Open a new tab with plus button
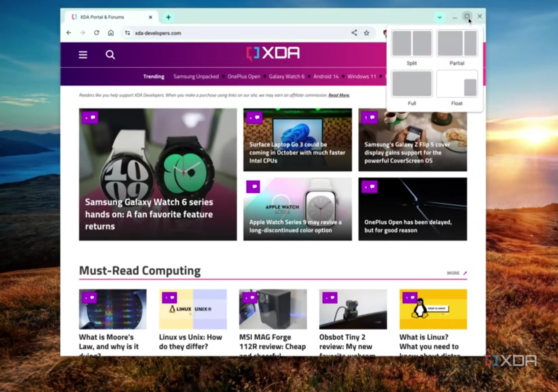Image resolution: width=558 pixels, height=392 pixels. tap(168, 17)
